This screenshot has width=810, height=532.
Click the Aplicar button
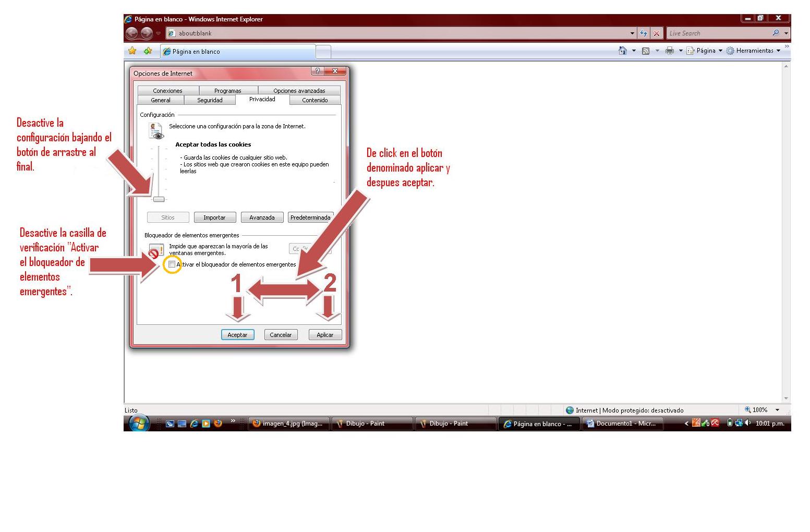pyautogui.click(x=325, y=335)
